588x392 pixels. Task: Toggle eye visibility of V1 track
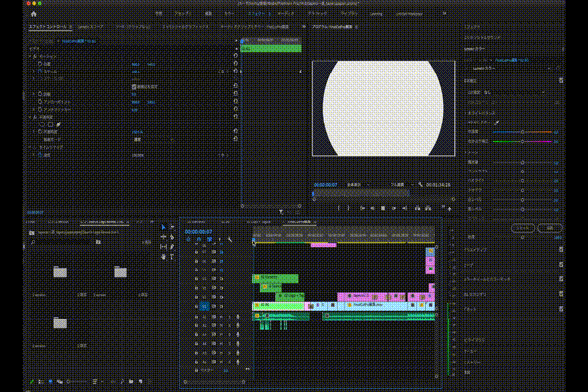pyautogui.click(x=221, y=306)
